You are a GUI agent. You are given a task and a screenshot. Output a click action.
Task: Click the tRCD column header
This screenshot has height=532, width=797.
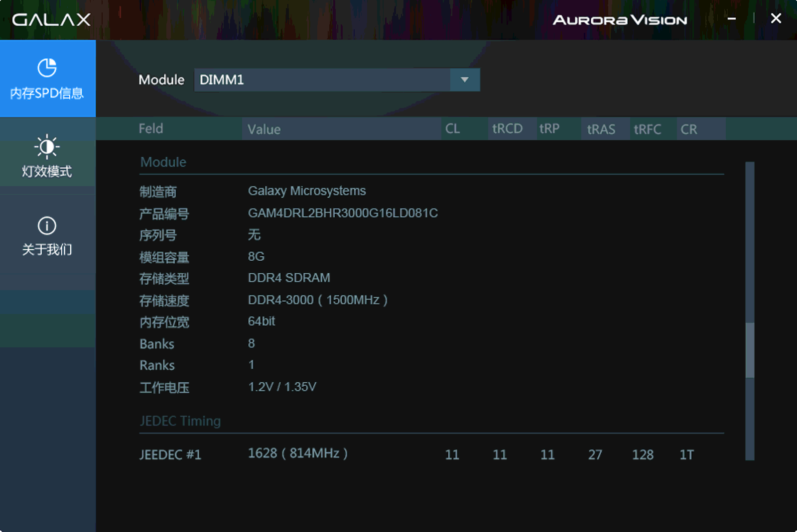(x=507, y=128)
